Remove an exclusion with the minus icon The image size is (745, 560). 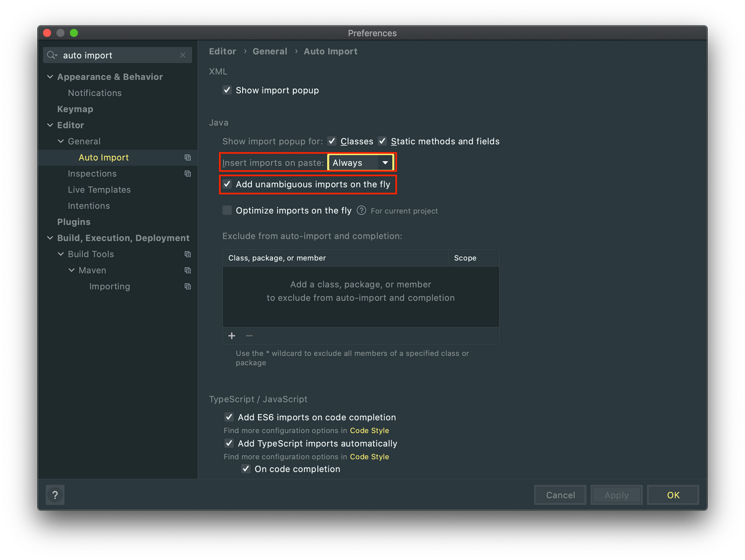(x=249, y=336)
